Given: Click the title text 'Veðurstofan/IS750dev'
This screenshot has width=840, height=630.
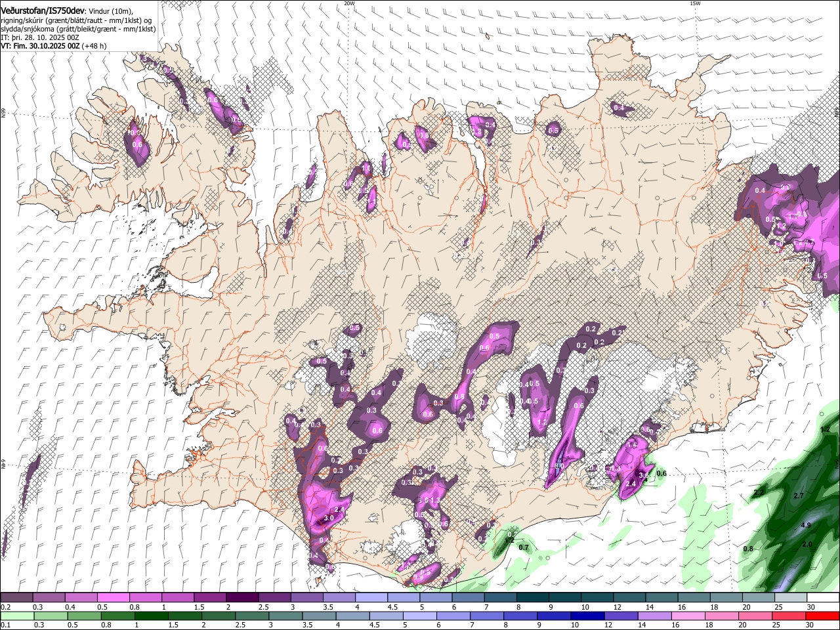Looking at the screenshot, I should point(43,11).
